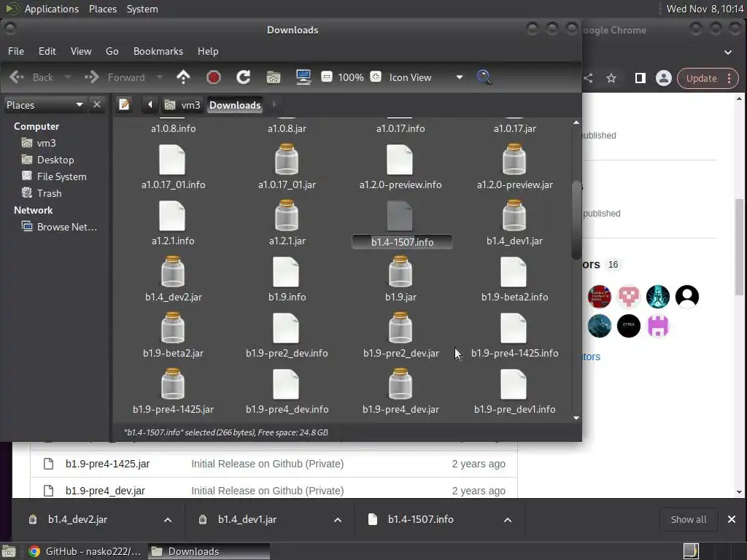Click the Chrome page vertical scrollbar
The image size is (747, 560).
click(x=739, y=248)
